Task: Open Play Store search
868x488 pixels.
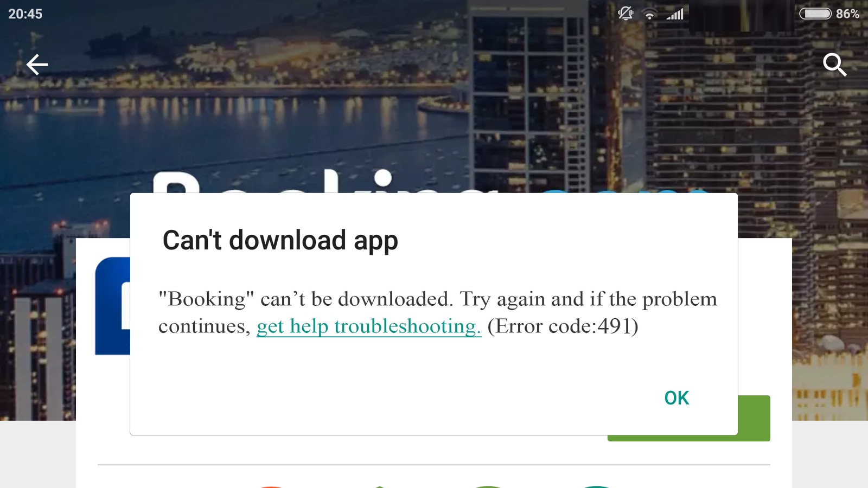Action: click(834, 65)
